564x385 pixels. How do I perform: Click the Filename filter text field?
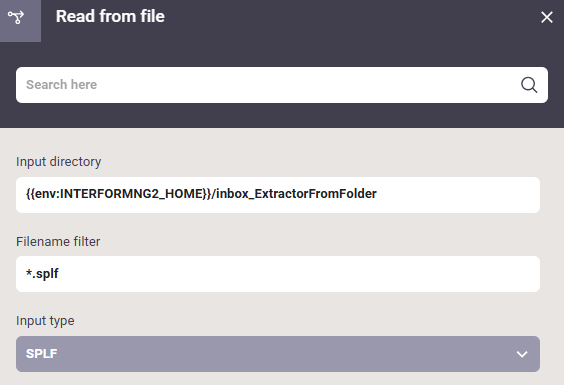coord(278,274)
